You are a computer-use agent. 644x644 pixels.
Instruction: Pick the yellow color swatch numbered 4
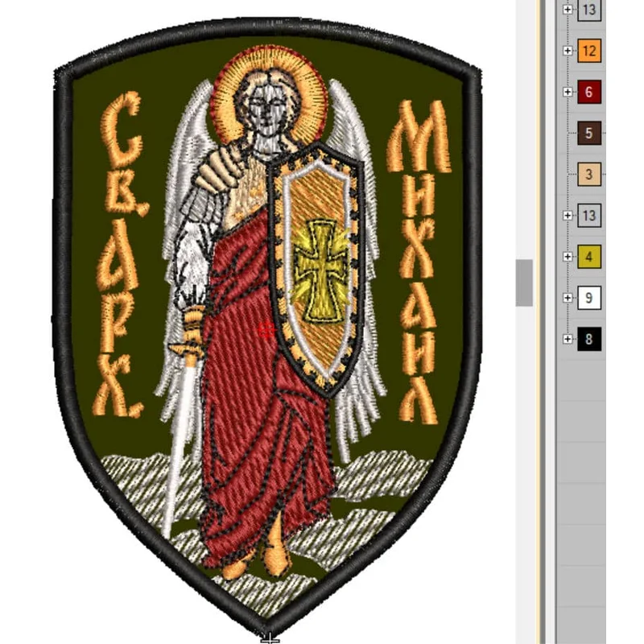coord(589,257)
